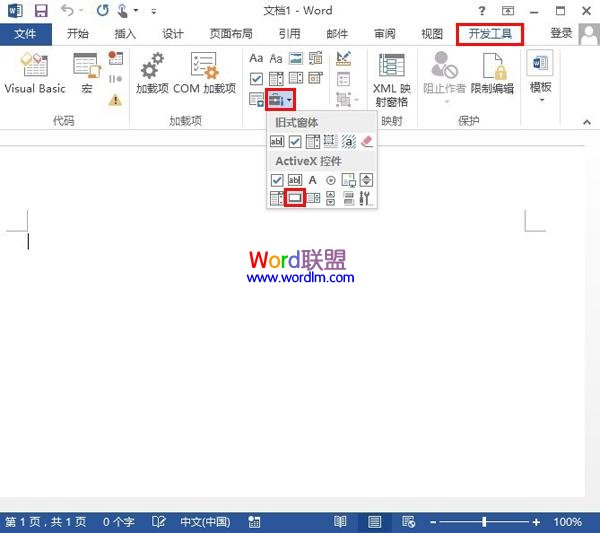Screen dimensions: 600x533
Task: Open the Visual Basic editor
Action: [35, 73]
